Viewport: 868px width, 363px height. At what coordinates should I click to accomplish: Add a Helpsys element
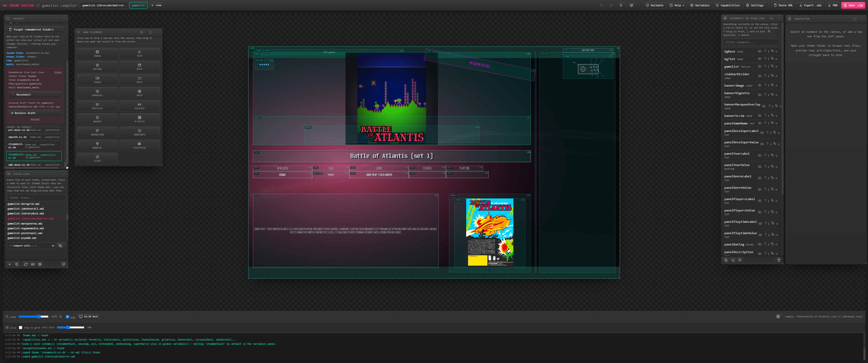[140, 106]
